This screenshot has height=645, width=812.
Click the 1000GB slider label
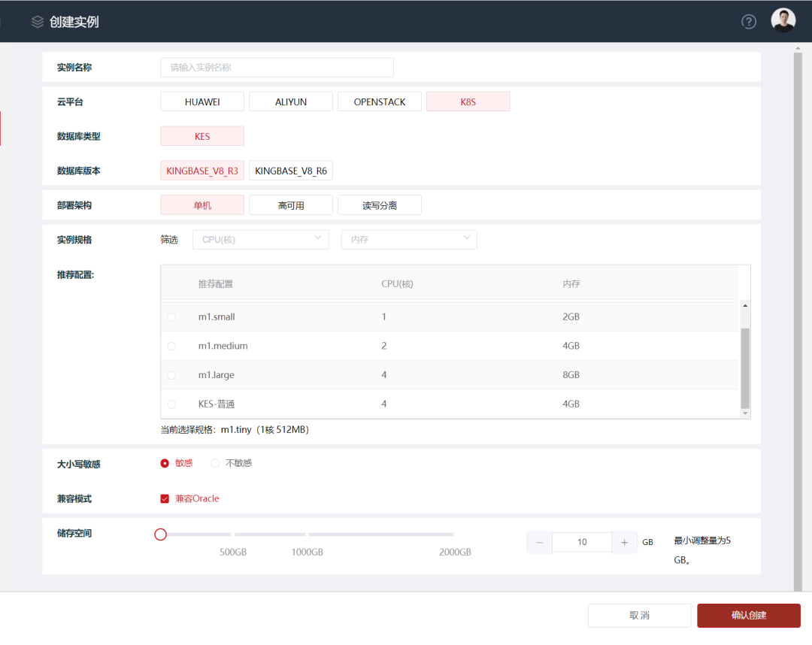[x=307, y=553]
